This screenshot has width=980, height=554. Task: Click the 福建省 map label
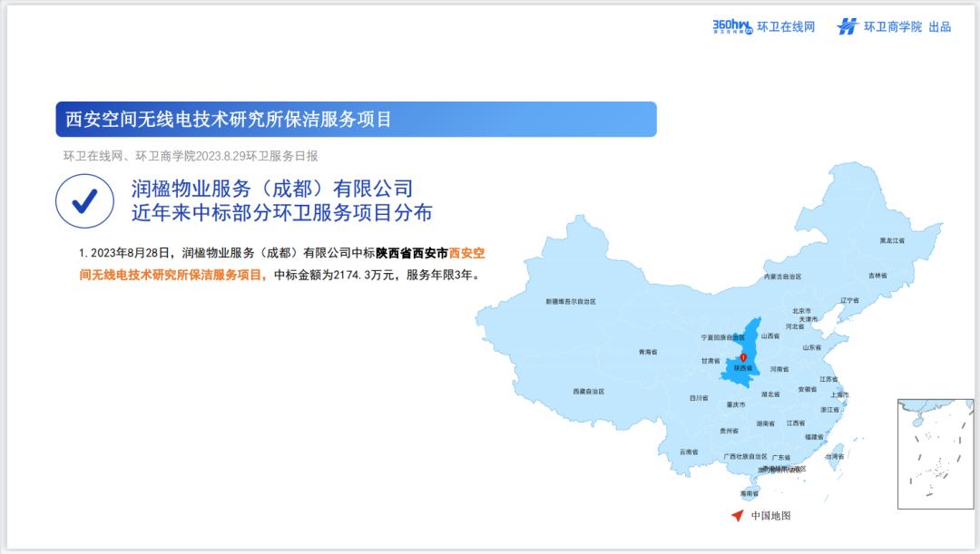(x=814, y=437)
